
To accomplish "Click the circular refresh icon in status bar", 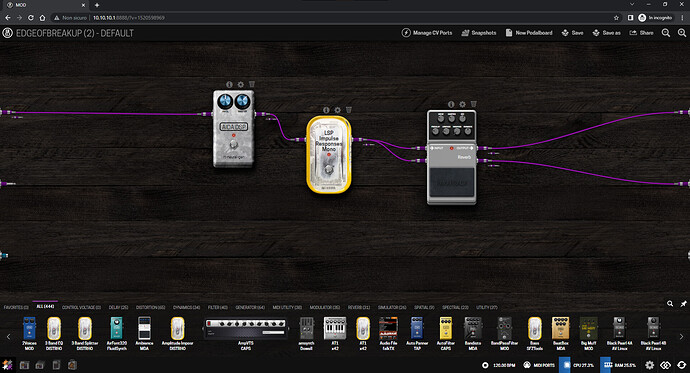I will point(682,365).
